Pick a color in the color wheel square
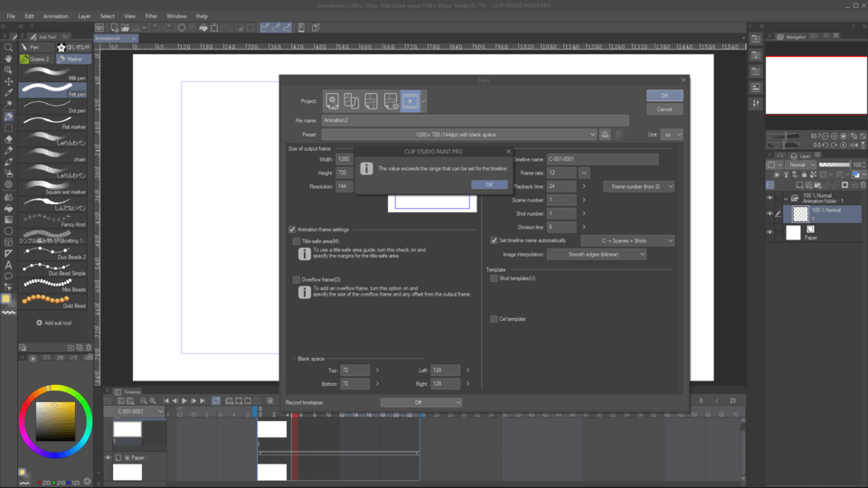Image resolution: width=868 pixels, height=488 pixels. (x=55, y=422)
